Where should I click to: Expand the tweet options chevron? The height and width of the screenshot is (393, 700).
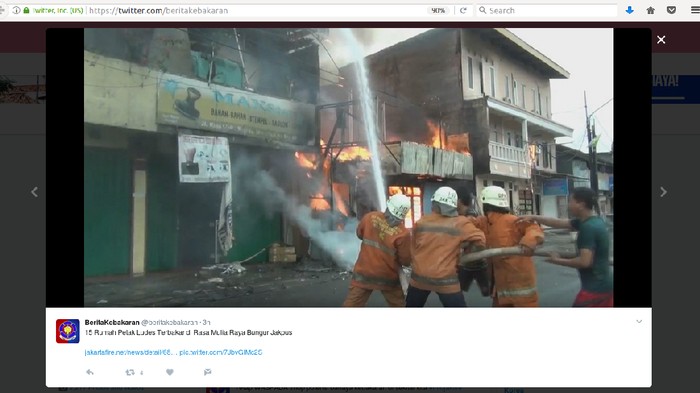(639, 322)
